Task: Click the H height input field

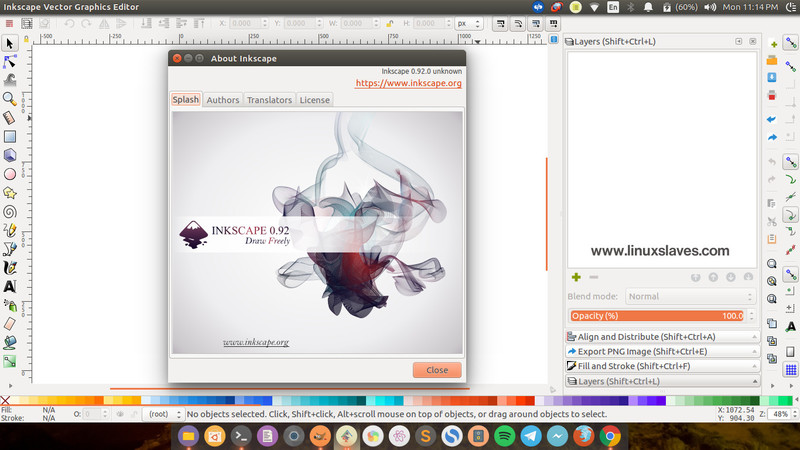Action: 429,23
